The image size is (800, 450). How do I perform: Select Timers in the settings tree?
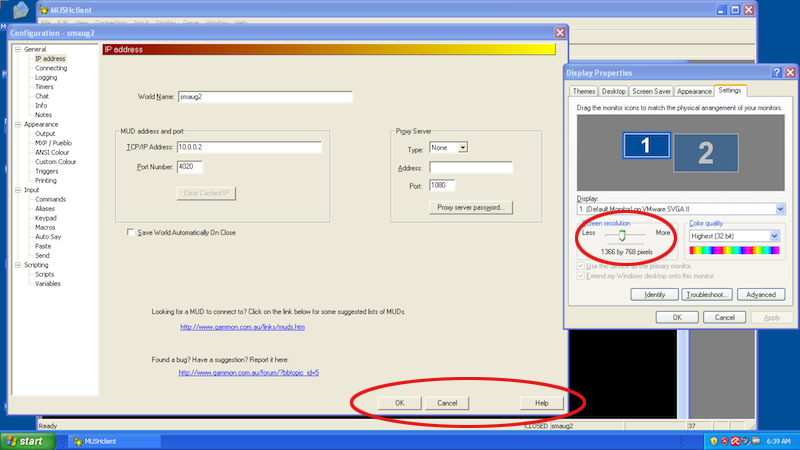pos(44,87)
